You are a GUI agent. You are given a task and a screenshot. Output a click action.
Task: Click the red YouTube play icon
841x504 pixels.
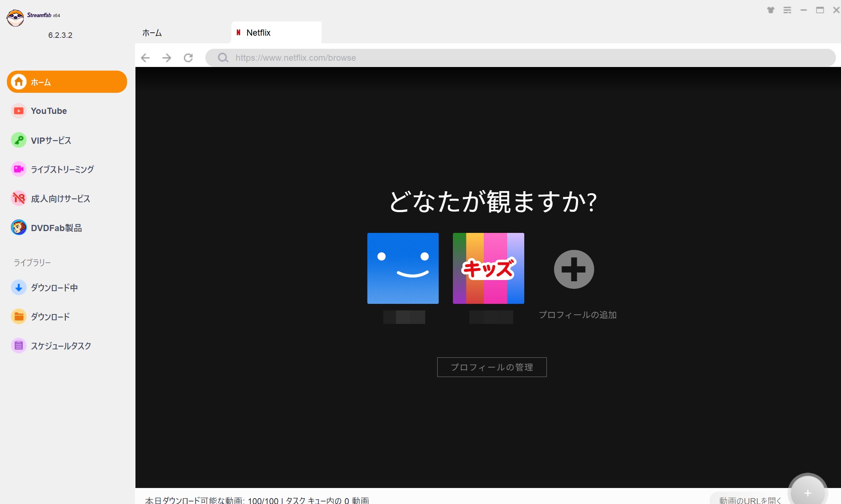(19, 111)
